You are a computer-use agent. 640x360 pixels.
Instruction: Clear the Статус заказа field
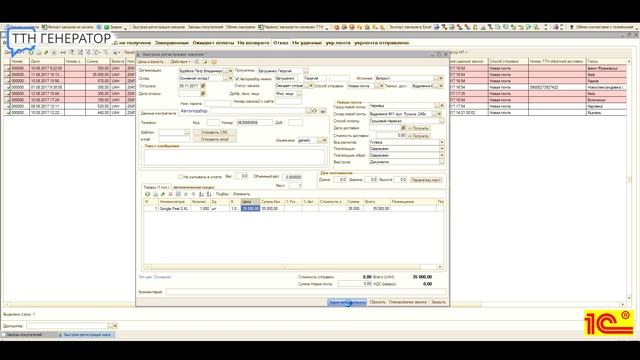click(311, 86)
